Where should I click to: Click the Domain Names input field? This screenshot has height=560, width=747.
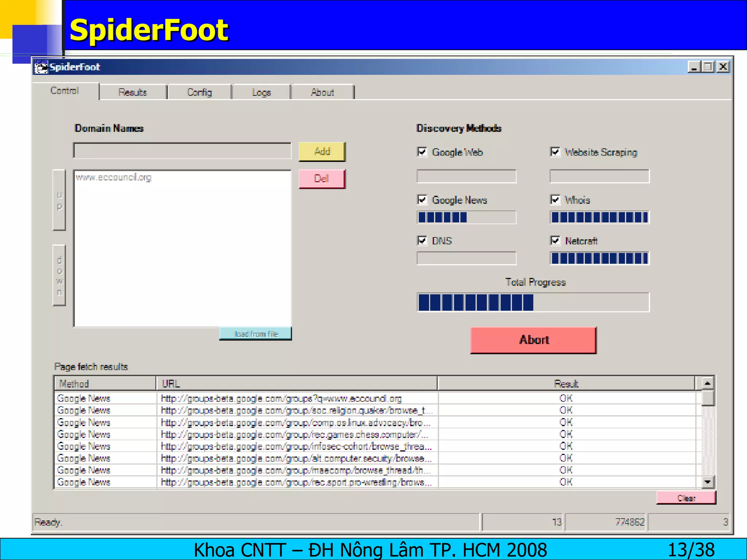(182, 151)
